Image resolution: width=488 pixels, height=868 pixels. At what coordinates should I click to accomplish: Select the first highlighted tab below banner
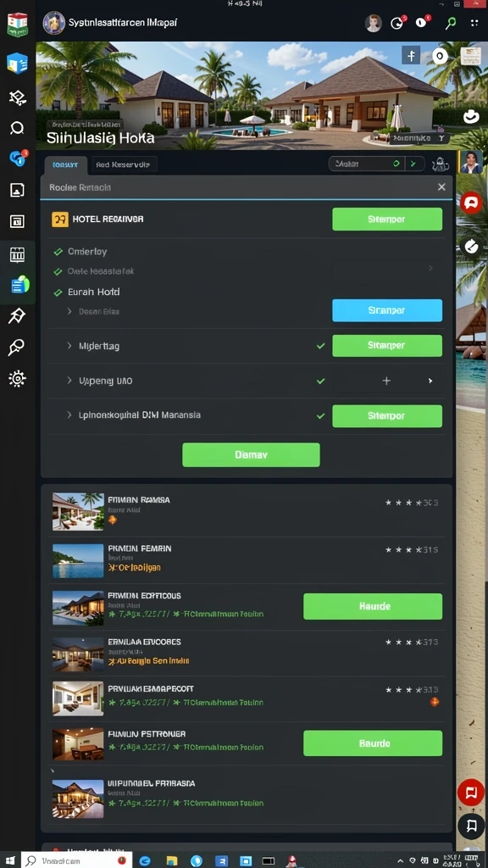coord(65,164)
